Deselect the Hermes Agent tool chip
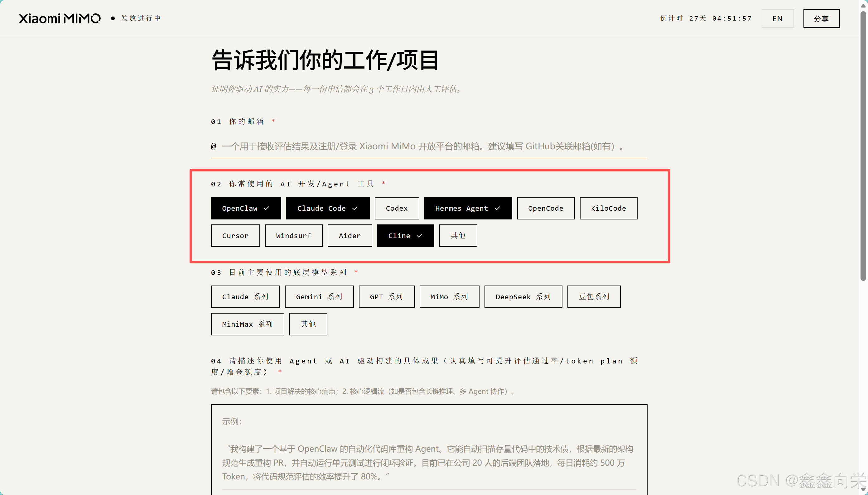Viewport: 868px width, 495px height. pos(468,208)
